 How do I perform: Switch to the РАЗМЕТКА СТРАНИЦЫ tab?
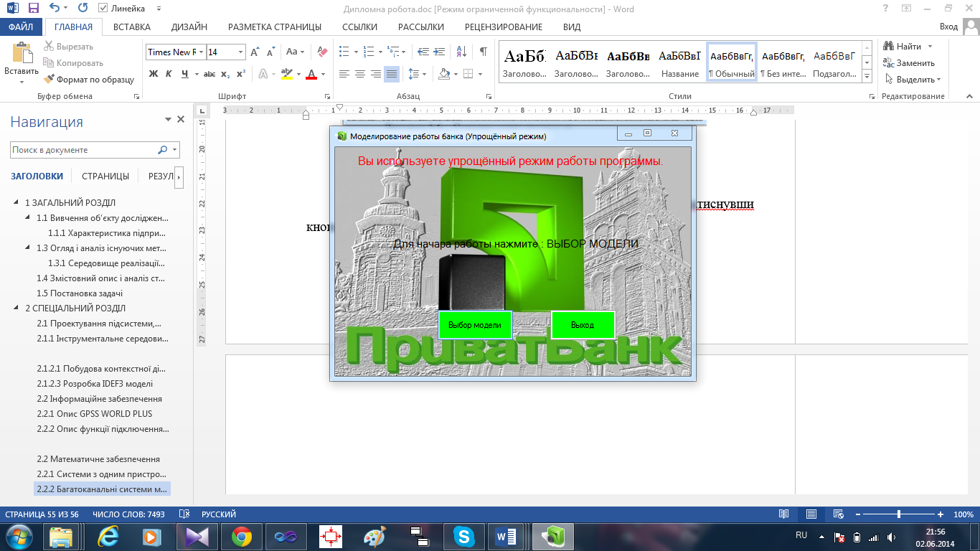(x=275, y=27)
